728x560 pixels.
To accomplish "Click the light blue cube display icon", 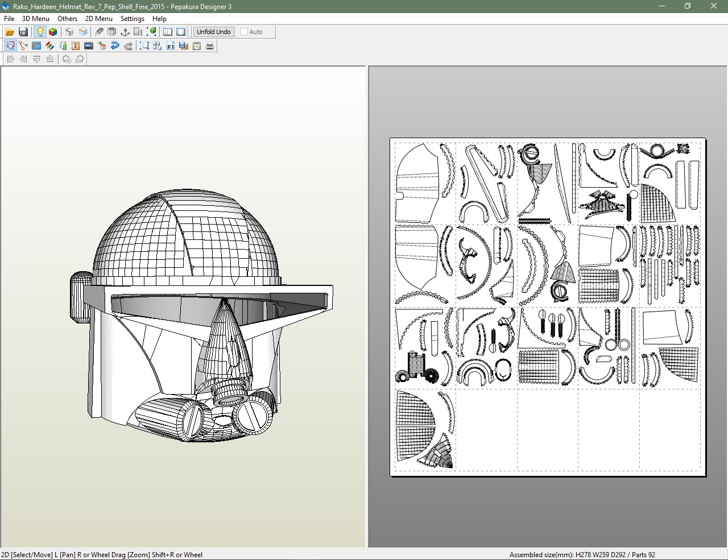I will tap(83, 32).
